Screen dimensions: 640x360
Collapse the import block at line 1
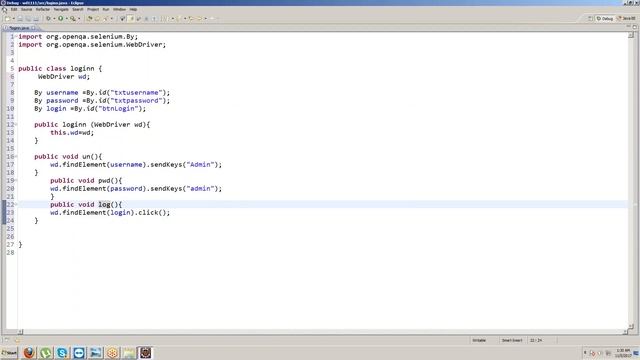(16, 36)
